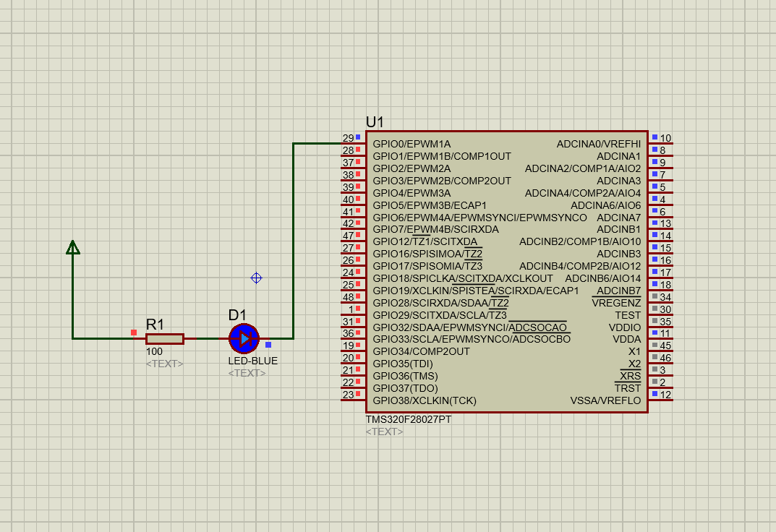Click the GPIO29/SCITXDA/SCLA/TZ3 pin label
Screen dimensions: 776x532
click(x=440, y=315)
